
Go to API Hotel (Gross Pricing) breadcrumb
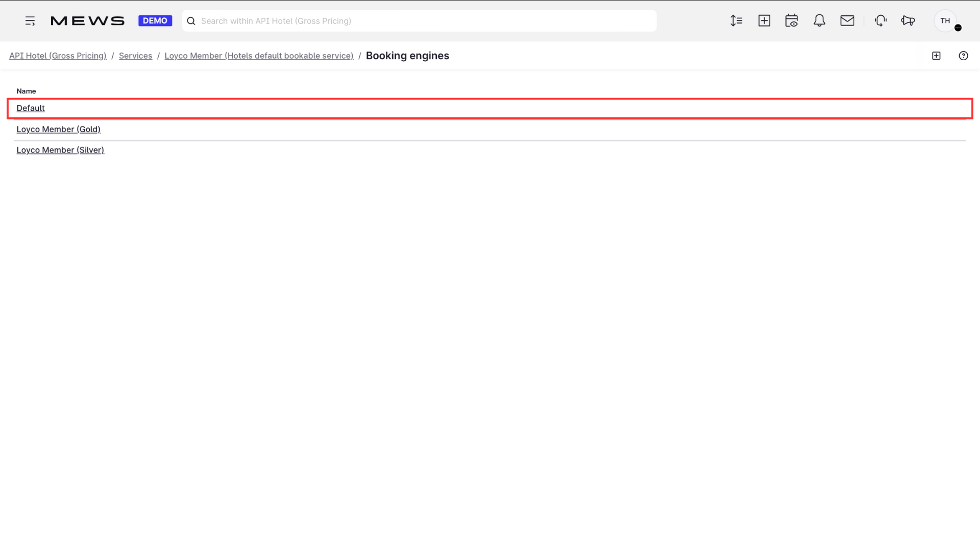click(58, 56)
